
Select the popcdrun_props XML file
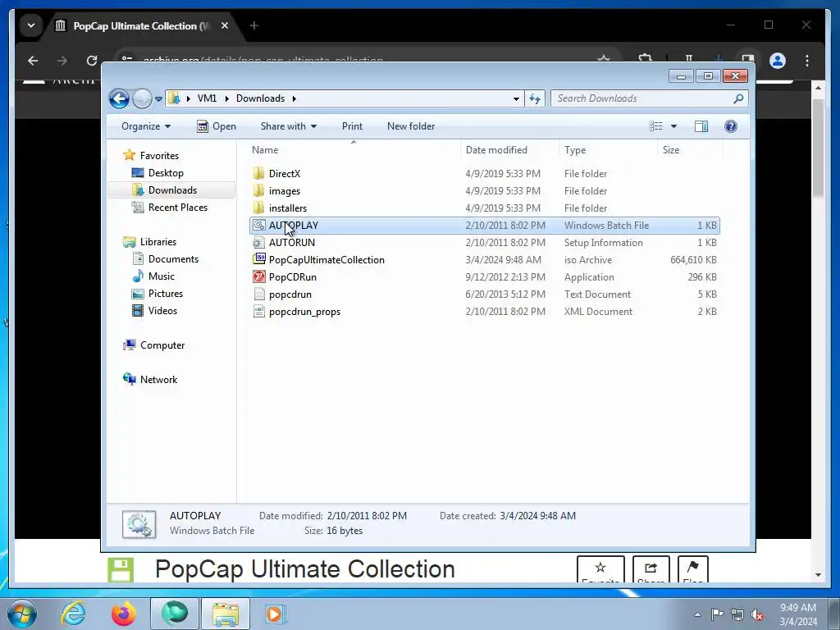(x=484, y=311)
